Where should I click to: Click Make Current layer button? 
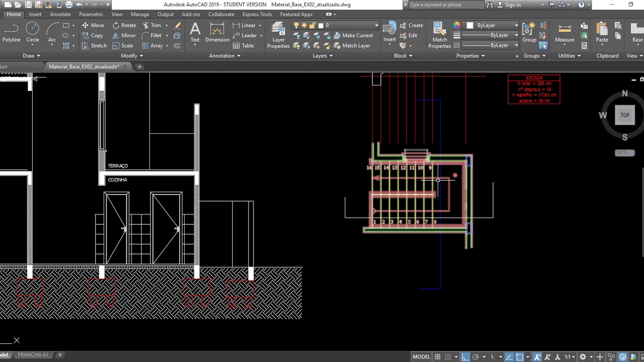coord(354,35)
